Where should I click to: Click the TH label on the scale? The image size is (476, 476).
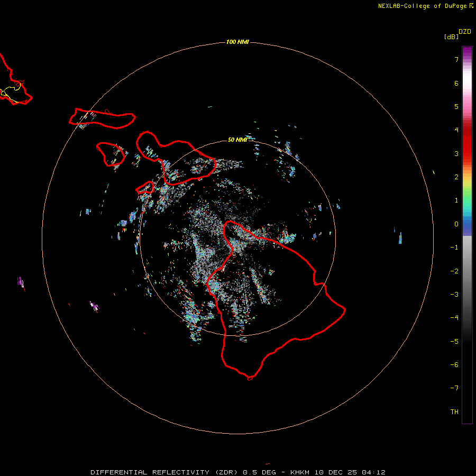point(454,411)
